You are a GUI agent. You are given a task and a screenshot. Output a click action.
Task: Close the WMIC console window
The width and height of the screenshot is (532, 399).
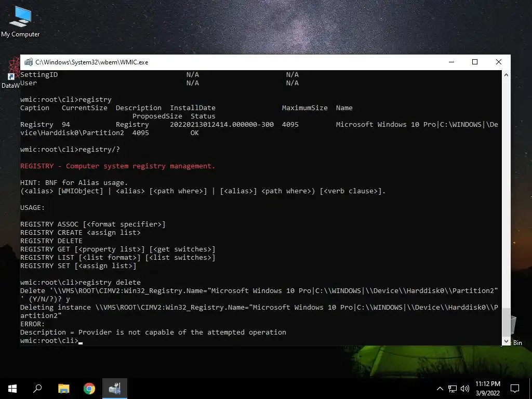(499, 62)
